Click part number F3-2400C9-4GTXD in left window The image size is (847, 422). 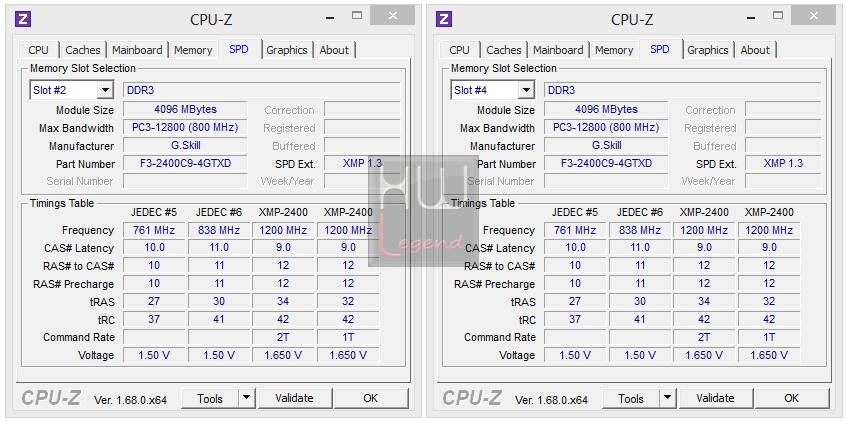[185, 163]
